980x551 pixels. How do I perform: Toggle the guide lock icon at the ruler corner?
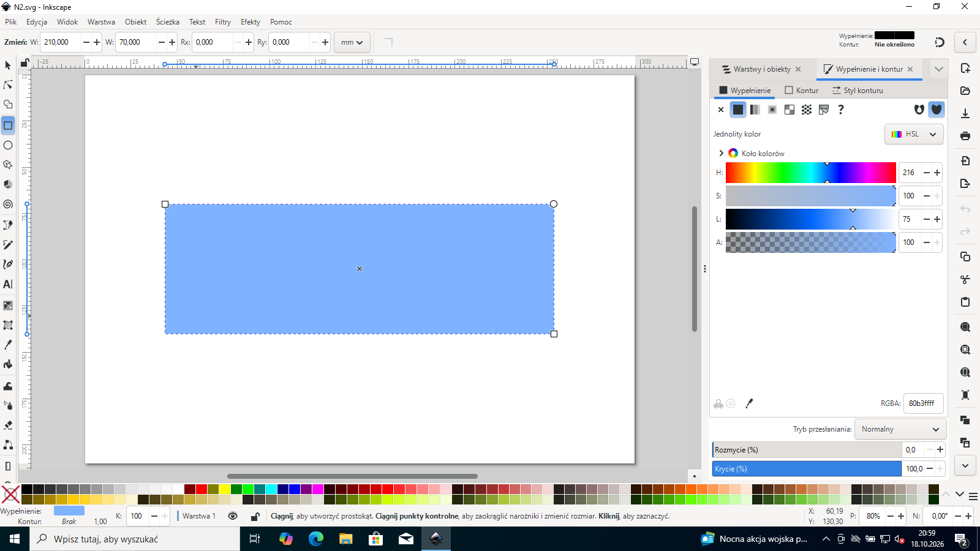tap(24, 62)
